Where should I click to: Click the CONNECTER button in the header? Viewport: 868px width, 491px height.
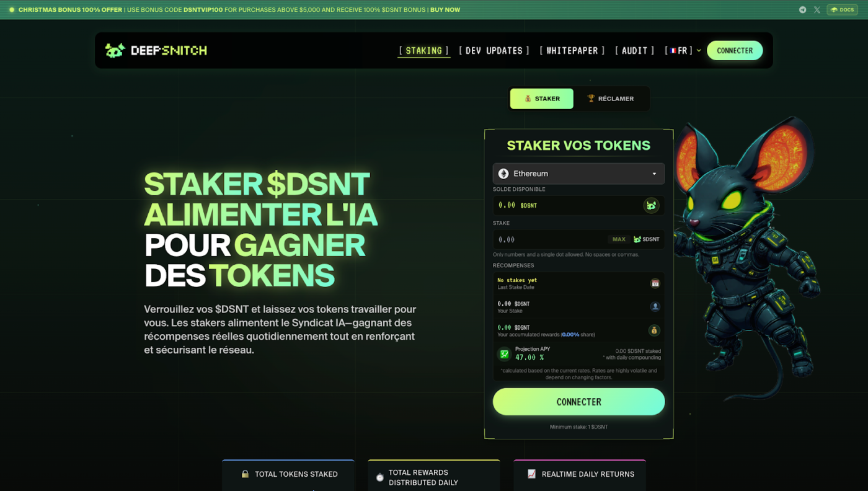tap(735, 51)
